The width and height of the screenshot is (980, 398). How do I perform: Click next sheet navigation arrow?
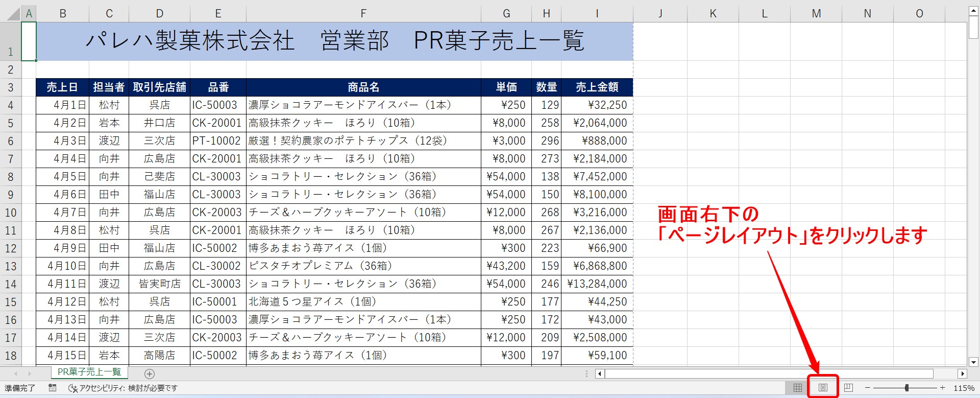[x=30, y=373]
